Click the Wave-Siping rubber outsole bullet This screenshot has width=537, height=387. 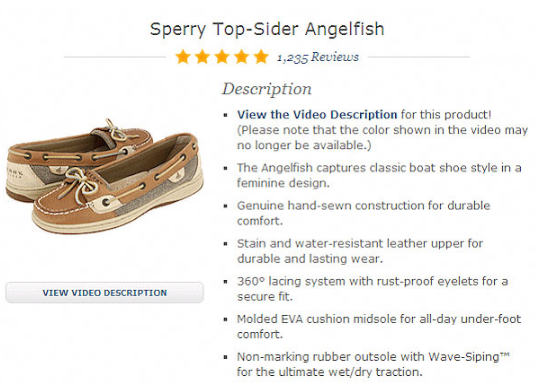[373, 364]
